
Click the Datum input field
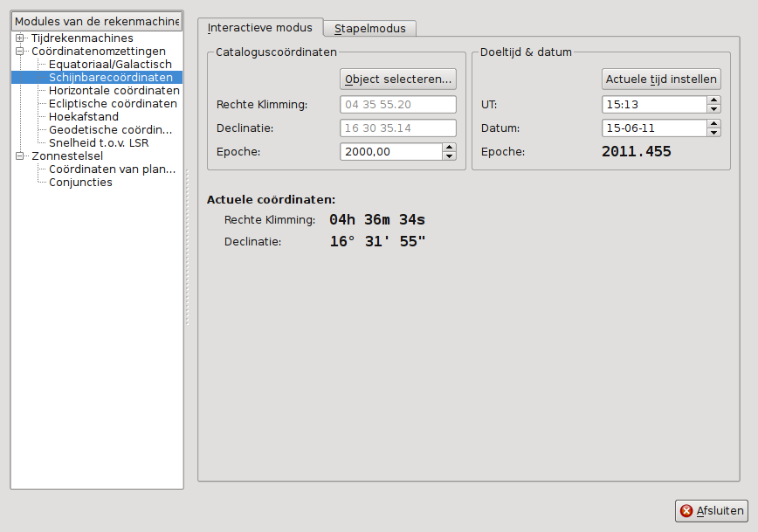(654, 128)
